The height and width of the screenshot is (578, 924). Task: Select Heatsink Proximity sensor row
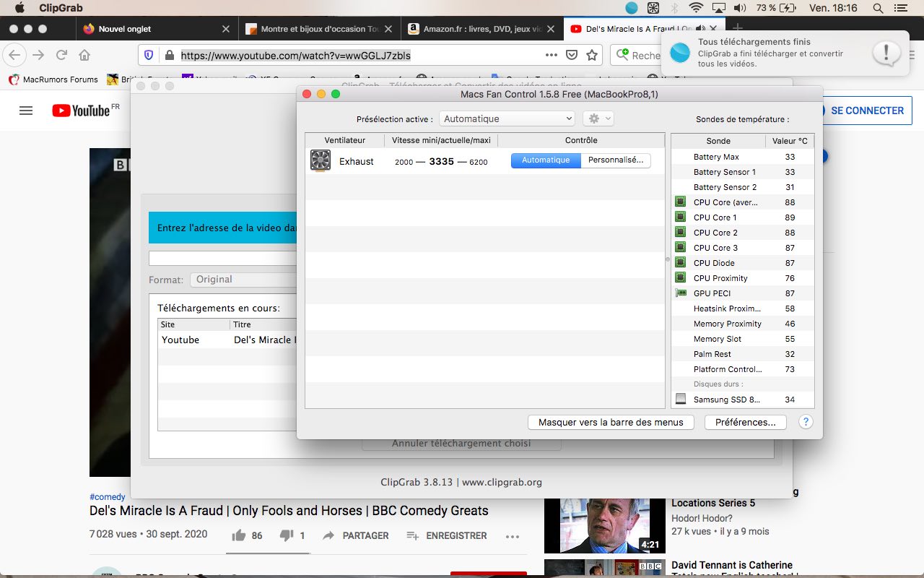[743, 309]
